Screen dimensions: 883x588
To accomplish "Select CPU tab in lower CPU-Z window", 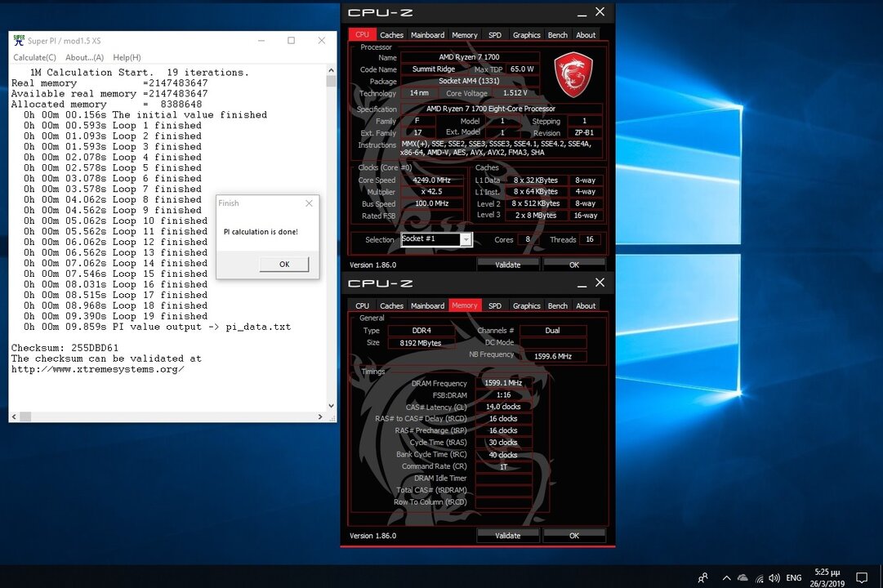I will [362, 305].
